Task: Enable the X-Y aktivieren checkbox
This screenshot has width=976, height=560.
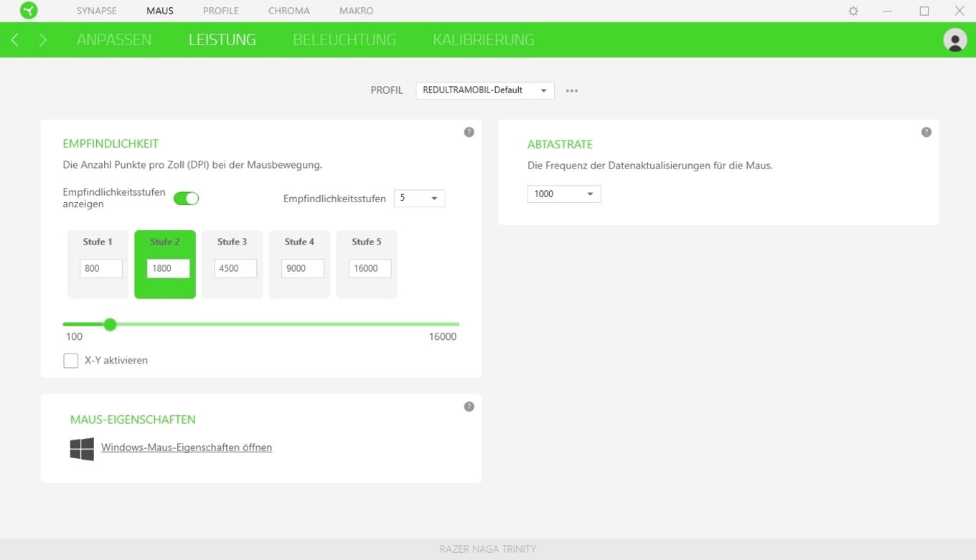Action: (x=70, y=361)
